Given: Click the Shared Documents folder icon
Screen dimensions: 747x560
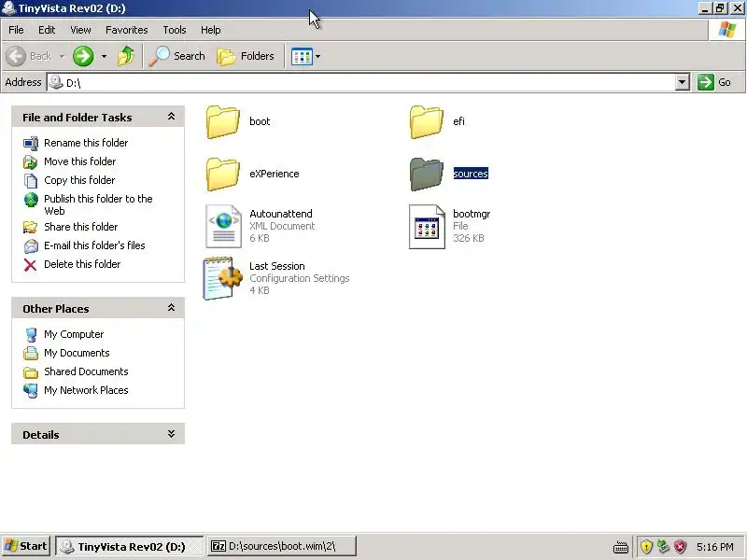Looking at the screenshot, I should (x=31, y=372).
